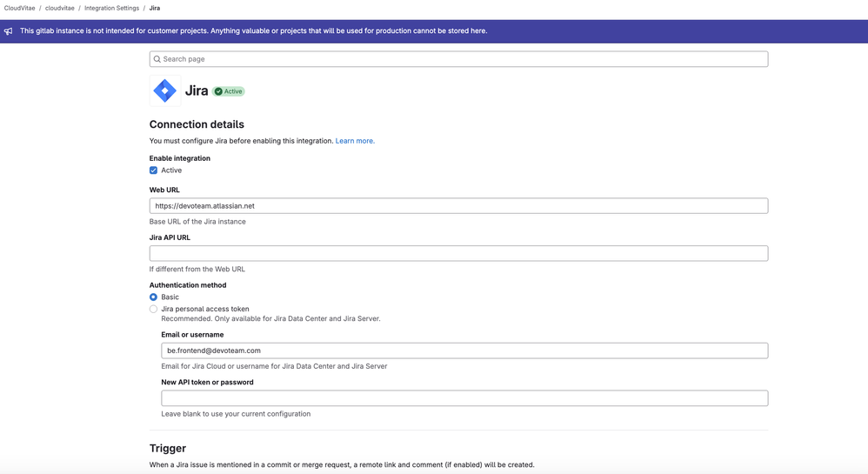Click the Authentication method label

coord(188,285)
